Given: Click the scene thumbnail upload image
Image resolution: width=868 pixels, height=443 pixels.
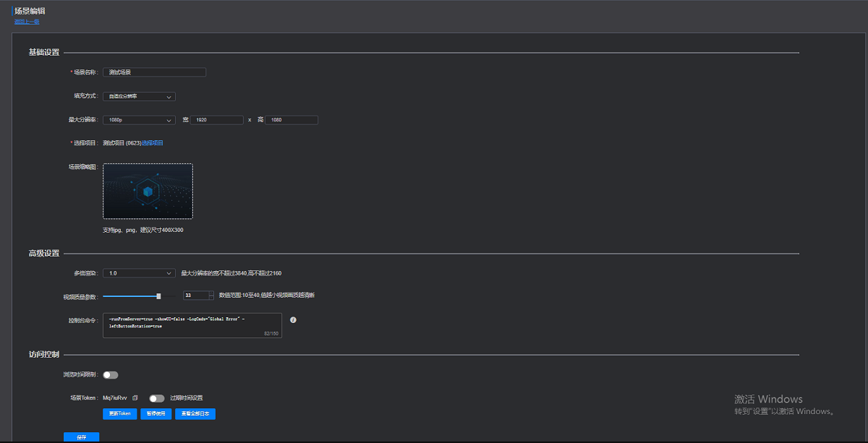Looking at the screenshot, I should (148, 191).
